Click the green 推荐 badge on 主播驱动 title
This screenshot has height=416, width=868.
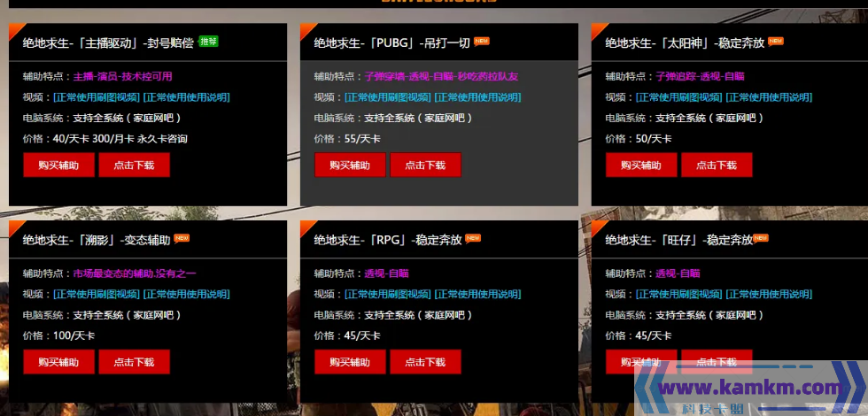(208, 42)
